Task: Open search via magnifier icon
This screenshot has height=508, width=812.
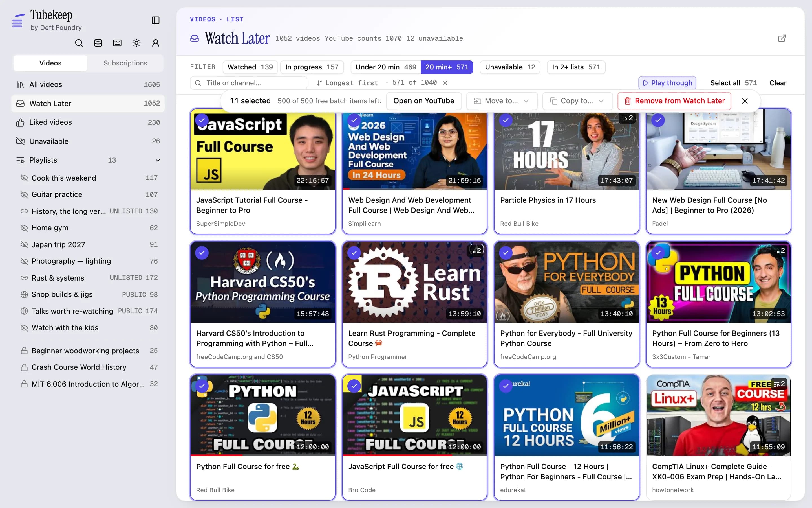Action: 79,43
